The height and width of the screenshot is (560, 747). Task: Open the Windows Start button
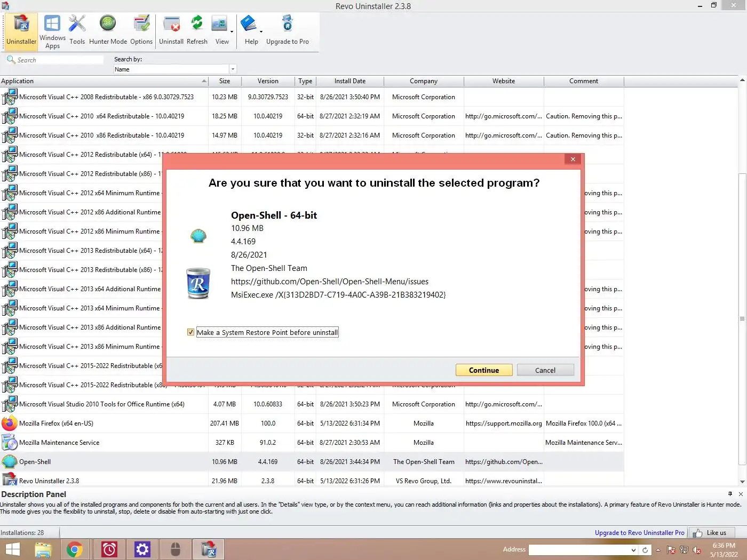pyautogui.click(x=12, y=549)
